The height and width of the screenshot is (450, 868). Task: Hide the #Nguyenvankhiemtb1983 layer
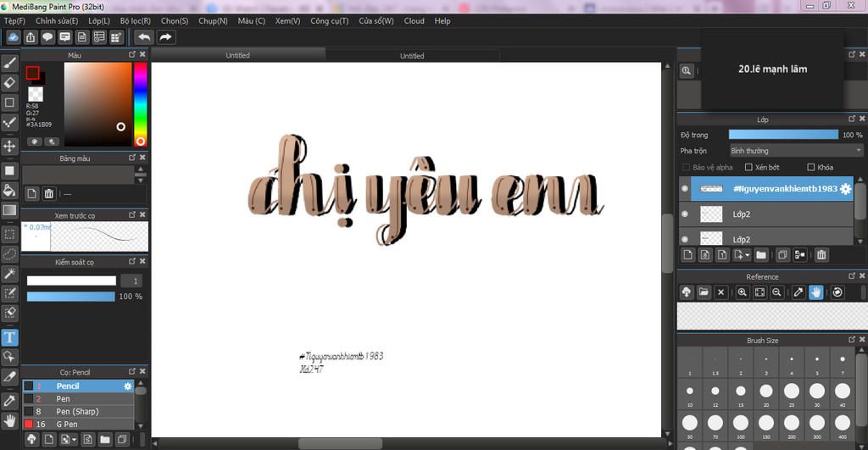[x=685, y=189]
